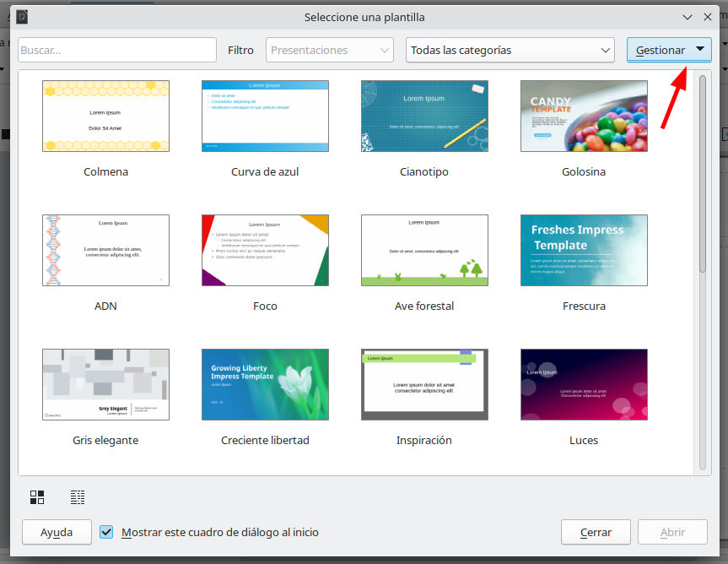This screenshot has width=728, height=564.
Task: Pick the Luces template thumbnail
Action: click(584, 385)
